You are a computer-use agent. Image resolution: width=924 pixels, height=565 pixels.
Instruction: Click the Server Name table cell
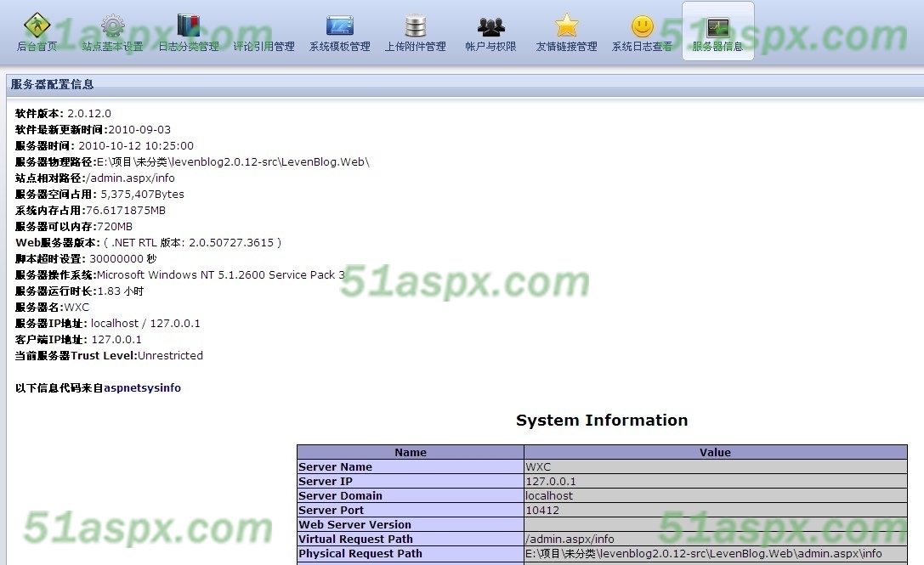click(411, 466)
